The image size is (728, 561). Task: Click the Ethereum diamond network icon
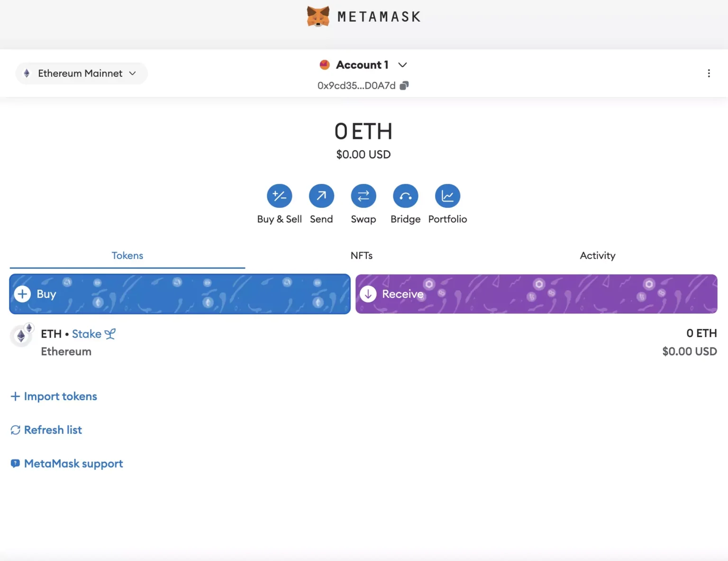[27, 74]
